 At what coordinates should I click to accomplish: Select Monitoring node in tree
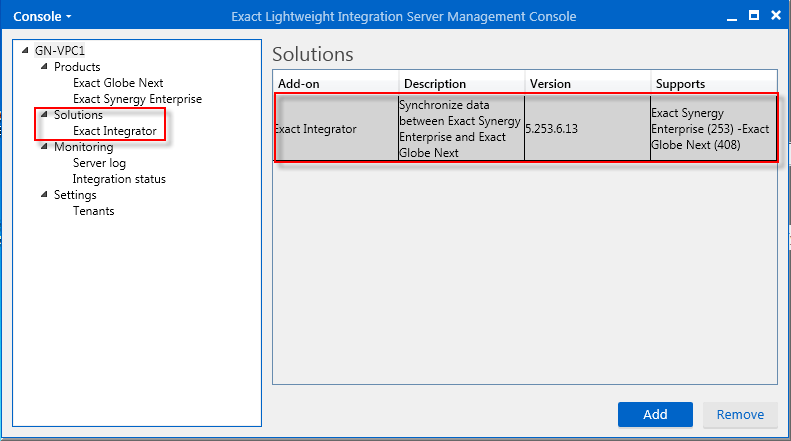coord(84,147)
